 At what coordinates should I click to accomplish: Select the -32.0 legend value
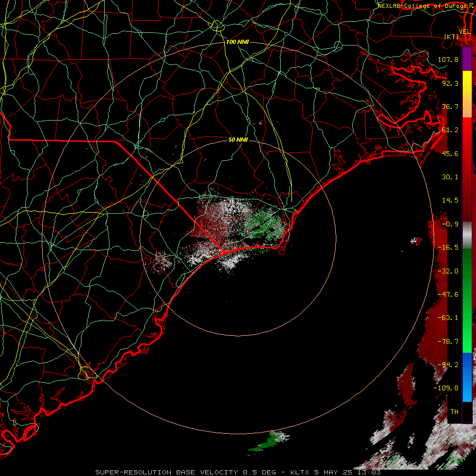(448, 271)
